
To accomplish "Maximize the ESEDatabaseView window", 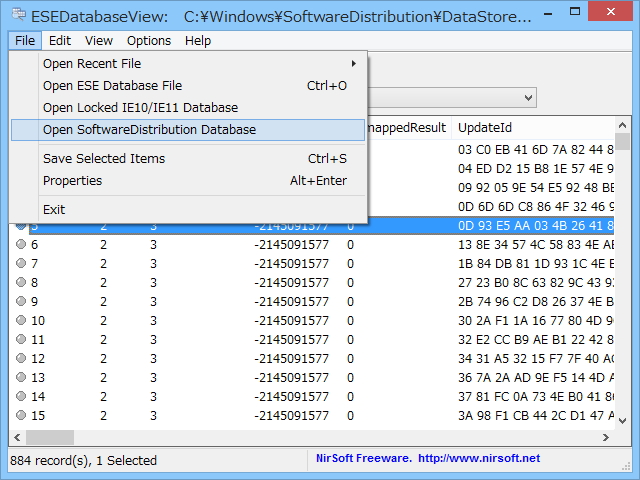I will click(x=575, y=12).
